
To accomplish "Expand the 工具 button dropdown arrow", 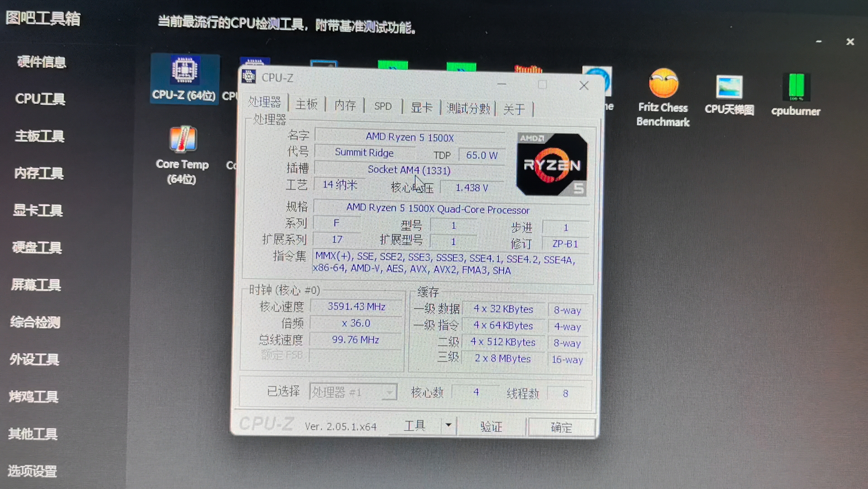I will click(448, 425).
